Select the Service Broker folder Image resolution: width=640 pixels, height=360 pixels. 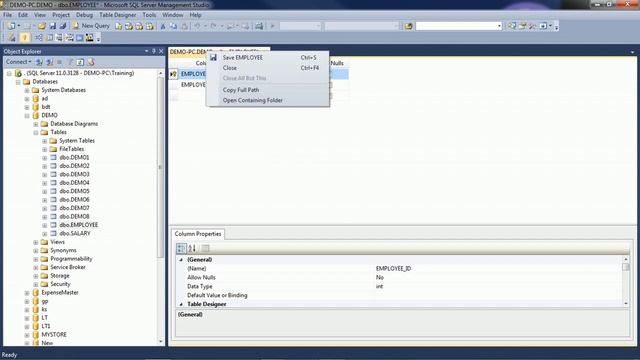pyautogui.click(x=68, y=267)
